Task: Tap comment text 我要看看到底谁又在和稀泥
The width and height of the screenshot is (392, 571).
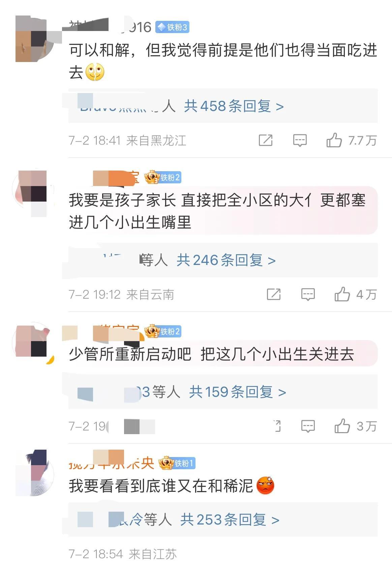Action: [161, 486]
